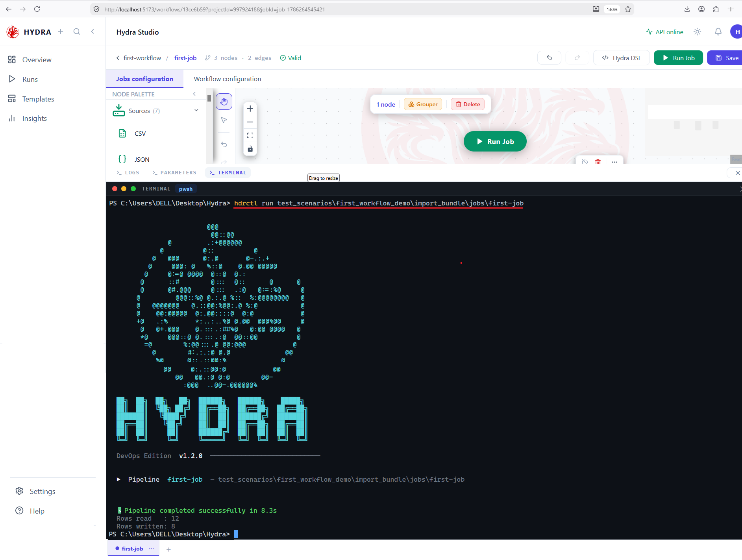Screen dimensions: 742x560
Task: Click the redo button in the header
Action: (x=577, y=58)
